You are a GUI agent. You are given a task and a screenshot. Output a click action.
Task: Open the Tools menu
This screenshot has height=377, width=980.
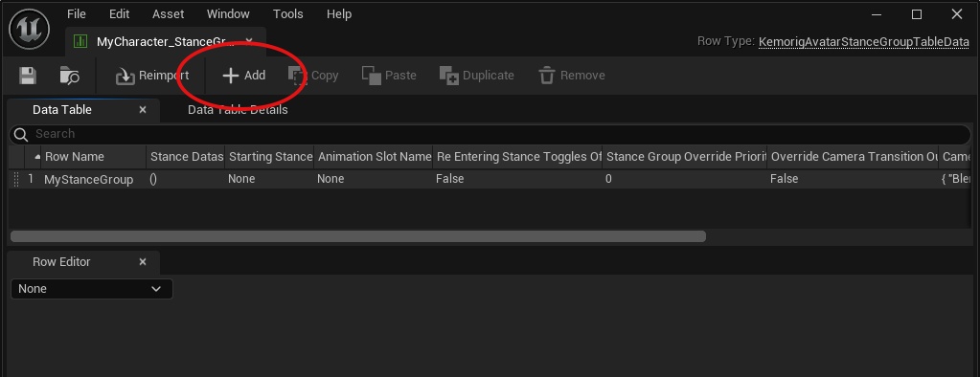(x=288, y=13)
